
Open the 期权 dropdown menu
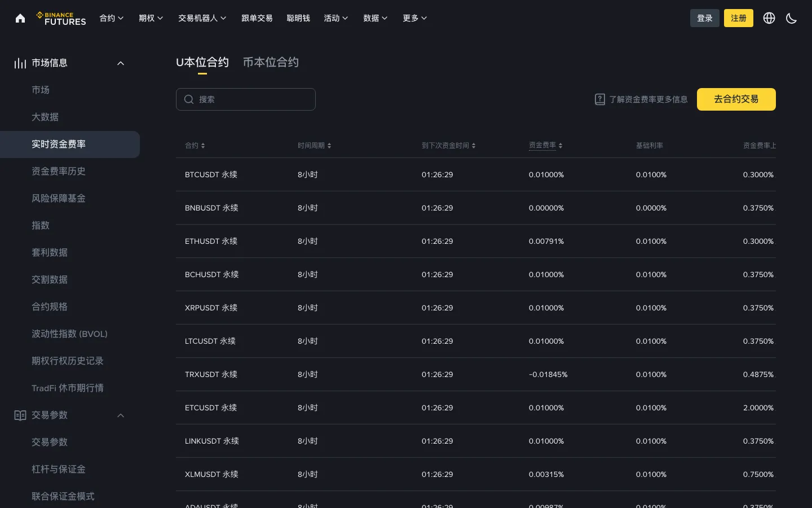pyautogui.click(x=151, y=18)
